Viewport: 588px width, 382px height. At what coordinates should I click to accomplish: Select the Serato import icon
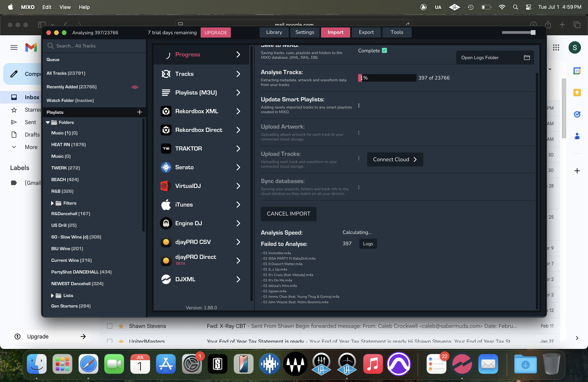click(166, 167)
